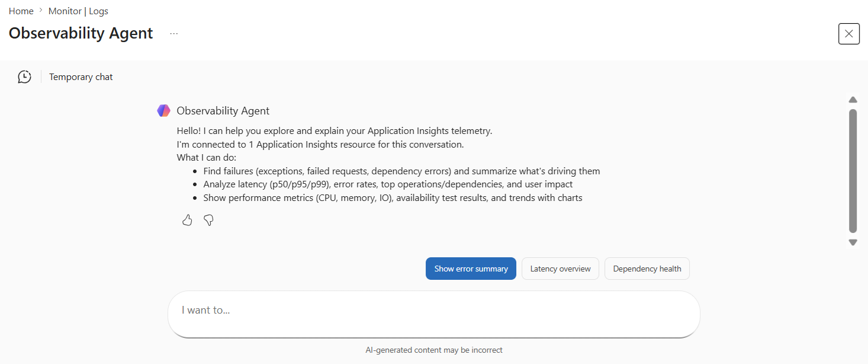This screenshot has height=364, width=868.
Task: Click the thumbs down feedback icon
Action: 208,221
